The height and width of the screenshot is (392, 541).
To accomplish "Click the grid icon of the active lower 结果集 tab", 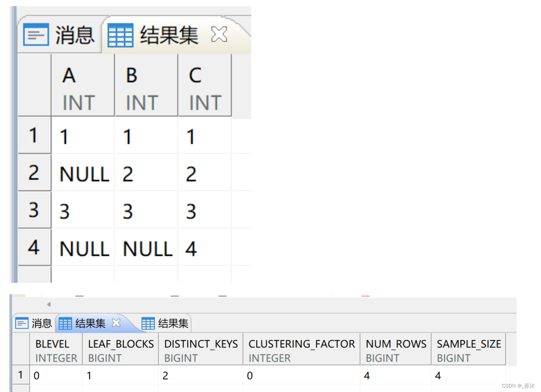I will 65,323.
